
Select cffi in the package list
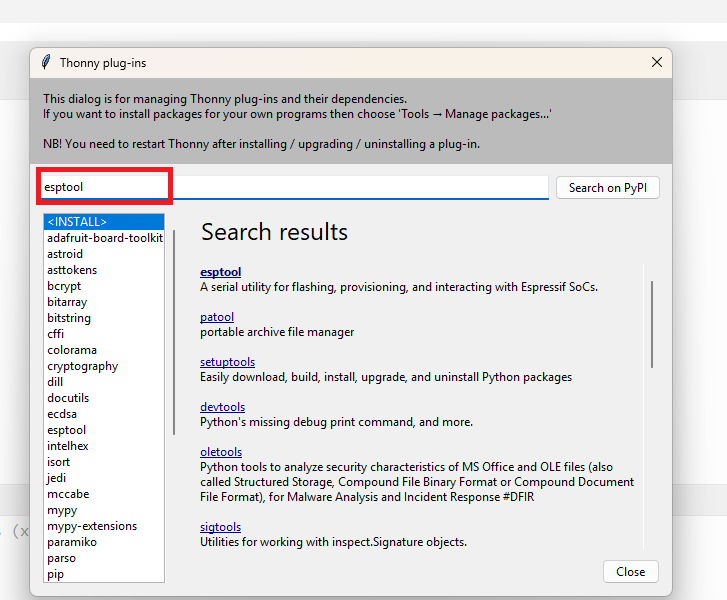[104, 334]
